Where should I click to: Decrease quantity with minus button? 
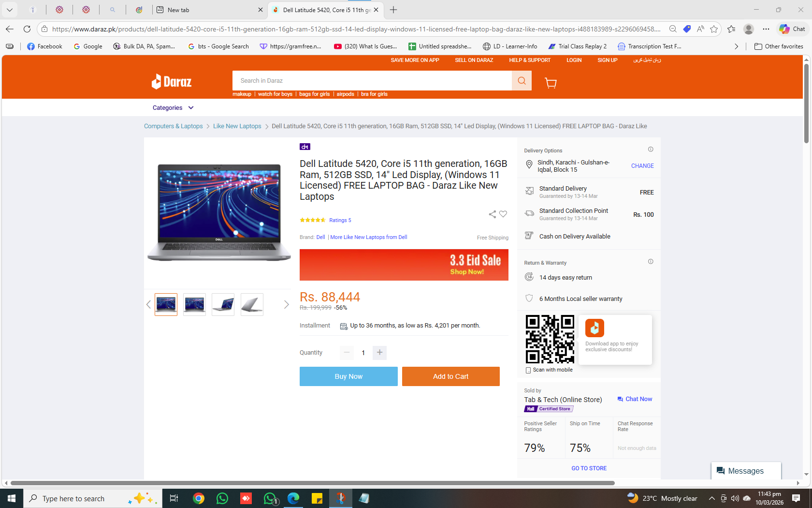(x=347, y=353)
